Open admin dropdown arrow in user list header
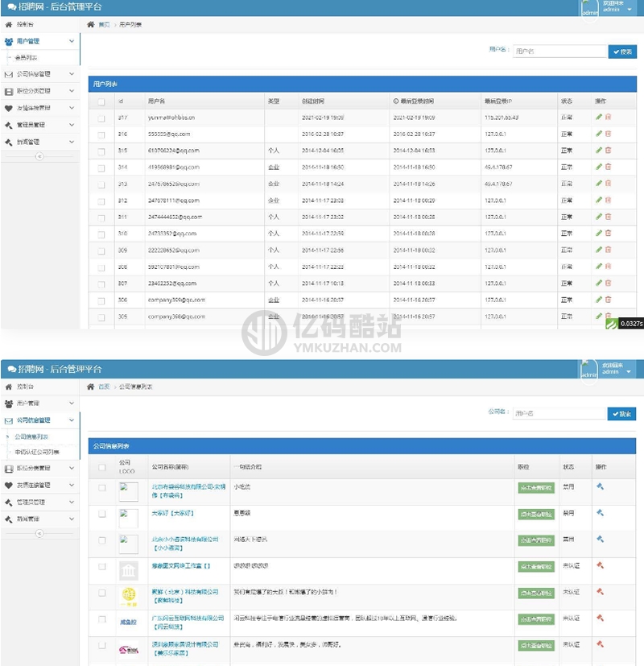 point(630,10)
